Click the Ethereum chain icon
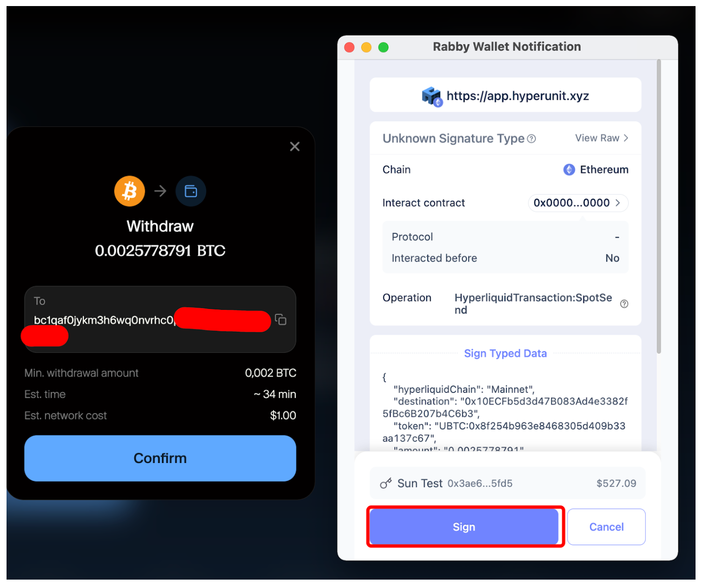The width and height of the screenshot is (703, 588). pos(569,169)
